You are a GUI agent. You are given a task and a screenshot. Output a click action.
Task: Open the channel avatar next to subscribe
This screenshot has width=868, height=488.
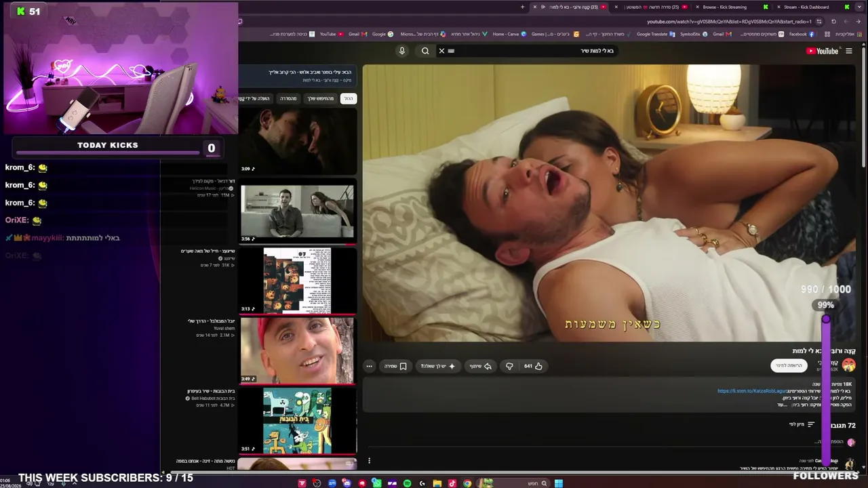[848, 365]
